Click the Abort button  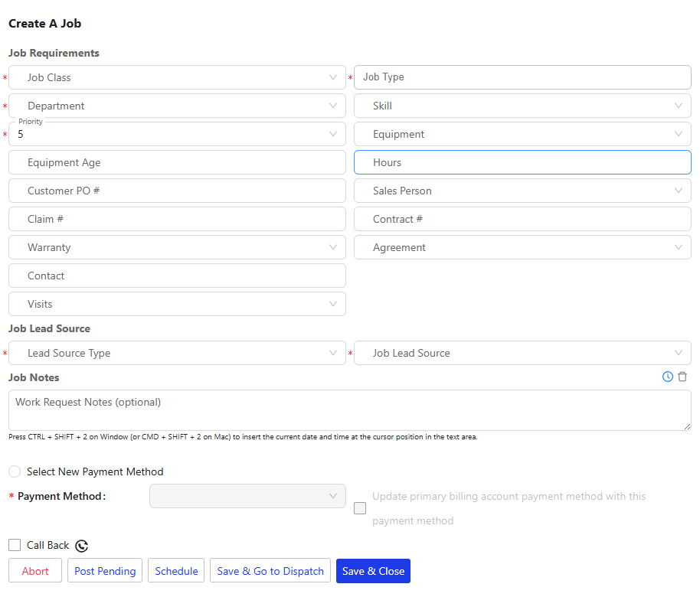(35, 571)
